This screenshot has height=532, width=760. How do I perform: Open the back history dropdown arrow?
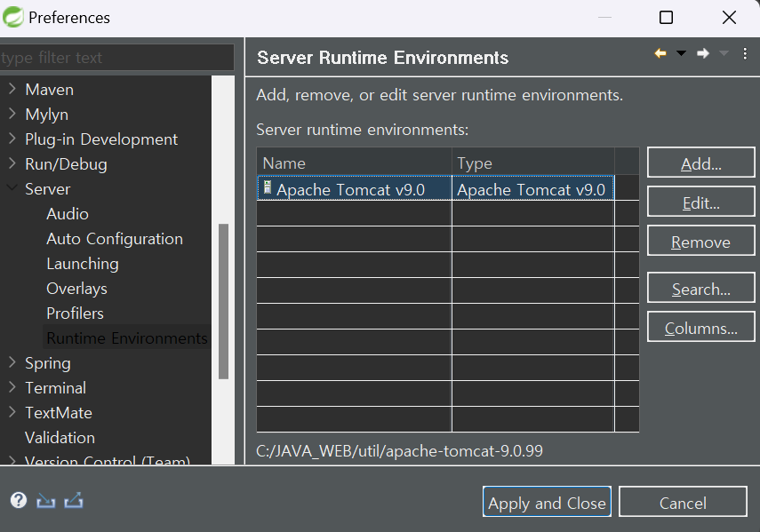click(x=681, y=53)
